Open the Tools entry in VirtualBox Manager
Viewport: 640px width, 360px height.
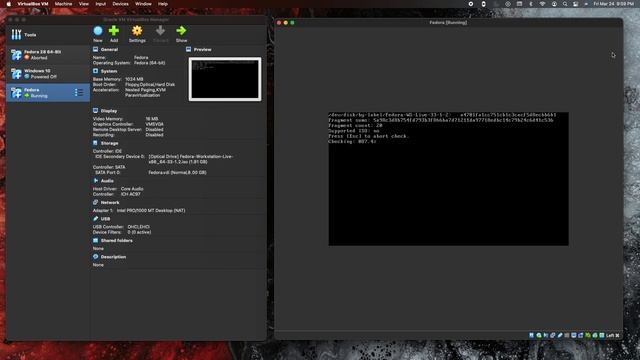point(47,35)
